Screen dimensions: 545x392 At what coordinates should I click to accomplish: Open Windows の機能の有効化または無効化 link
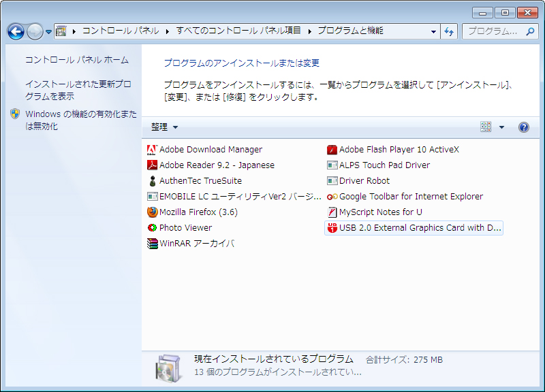point(81,120)
